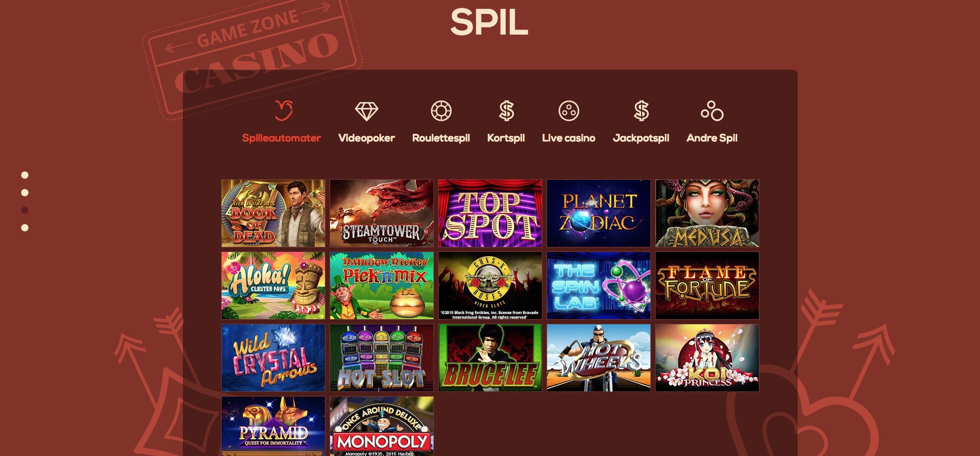
Task: Open the Live casino icon
Action: tap(569, 111)
